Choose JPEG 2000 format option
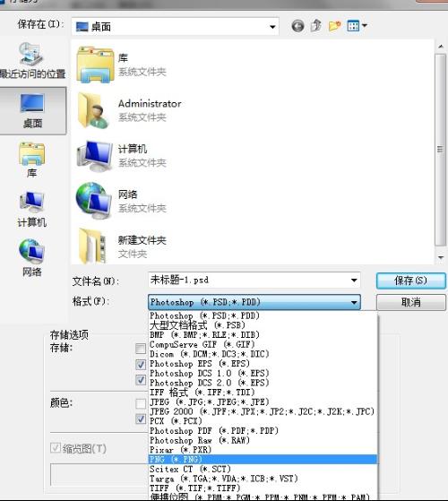The height and width of the screenshot is (501, 448). [x=263, y=411]
